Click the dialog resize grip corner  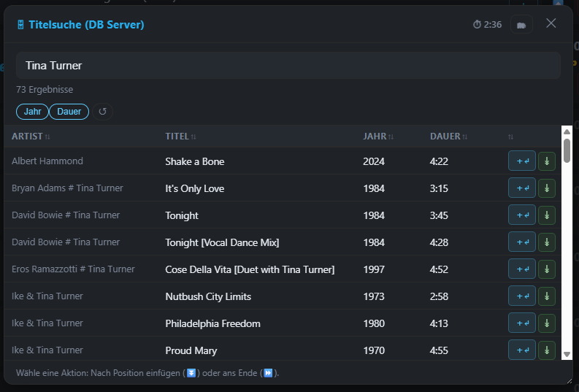point(569,381)
